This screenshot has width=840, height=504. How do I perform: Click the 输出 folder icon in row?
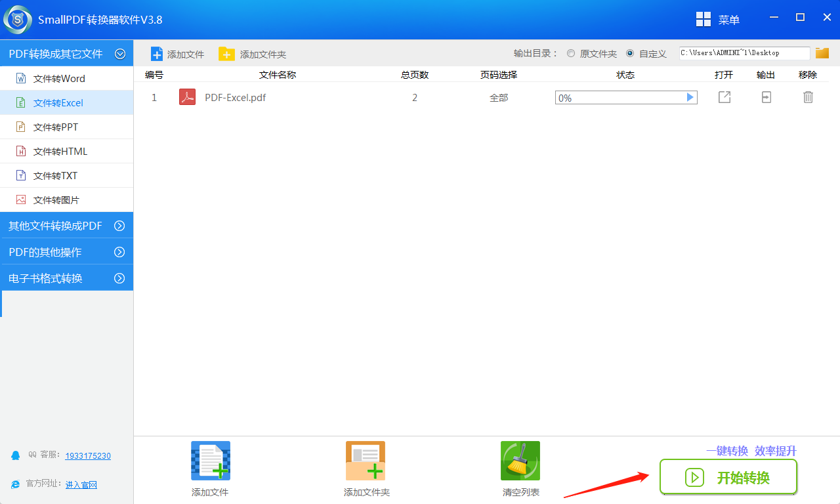[766, 97]
